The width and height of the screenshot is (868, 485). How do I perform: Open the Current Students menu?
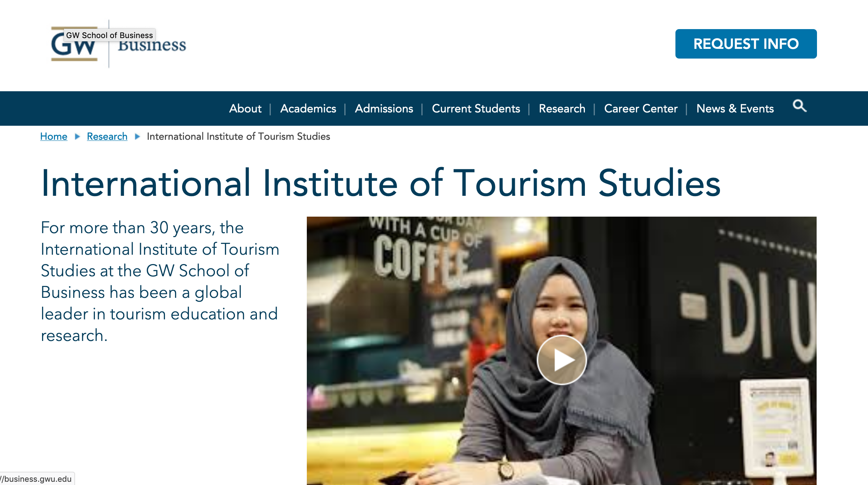click(x=476, y=108)
